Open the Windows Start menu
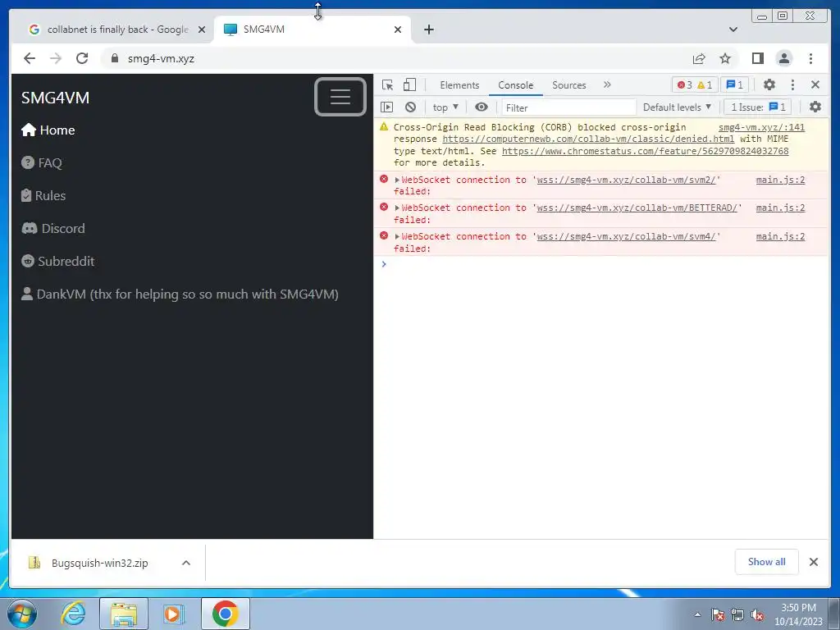Image resolution: width=840 pixels, height=630 pixels. point(21,614)
